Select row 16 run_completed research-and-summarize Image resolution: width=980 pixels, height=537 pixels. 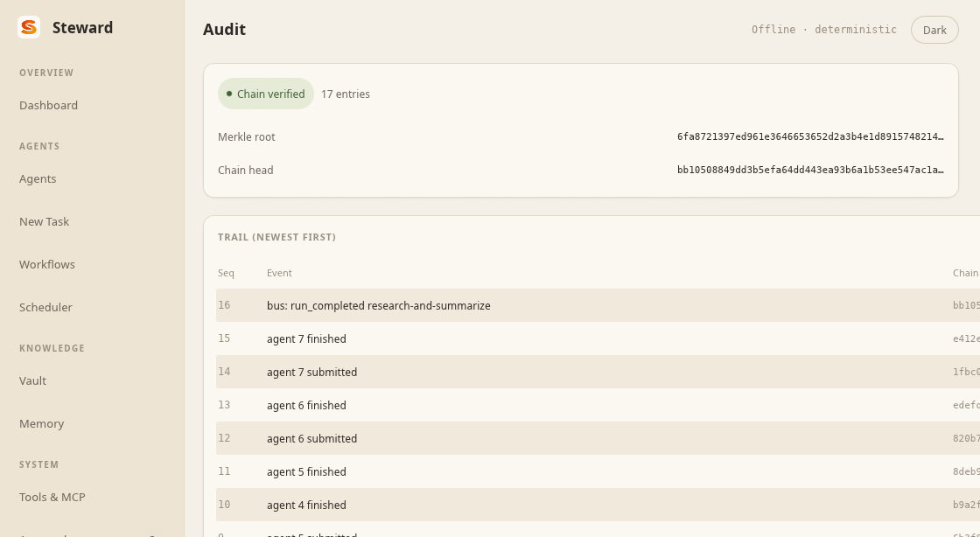(x=598, y=305)
